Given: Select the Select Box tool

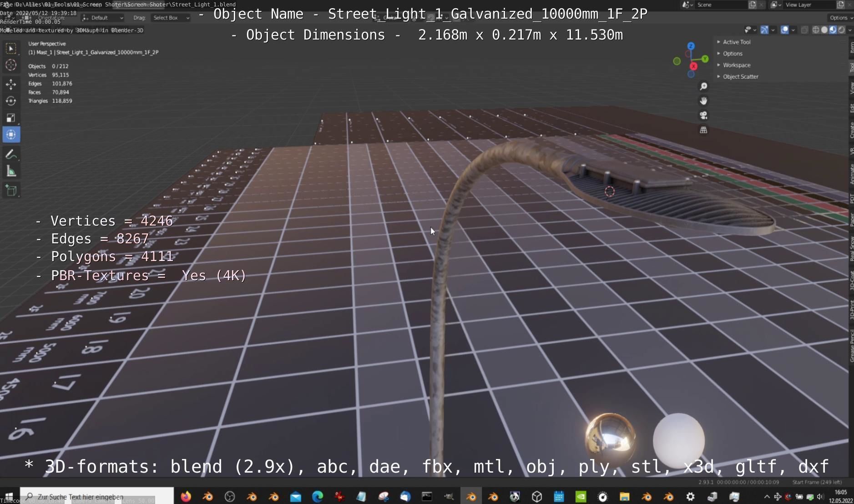Looking at the screenshot, I should (11, 48).
